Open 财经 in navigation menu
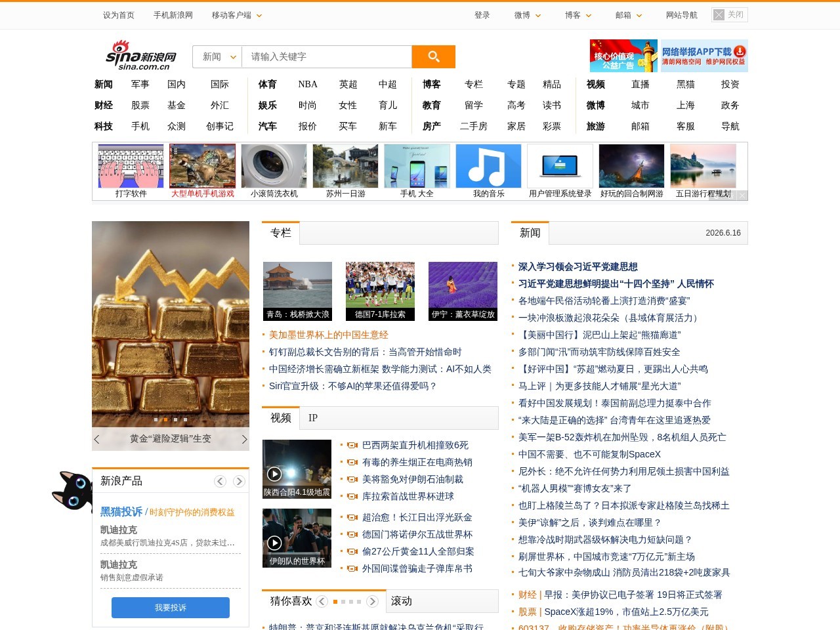Image resolution: width=840 pixels, height=630 pixels. (104, 105)
